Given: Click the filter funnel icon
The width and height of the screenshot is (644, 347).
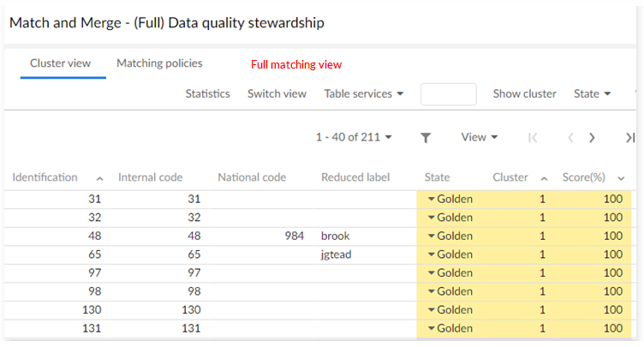Looking at the screenshot, I should pos(426,137).
